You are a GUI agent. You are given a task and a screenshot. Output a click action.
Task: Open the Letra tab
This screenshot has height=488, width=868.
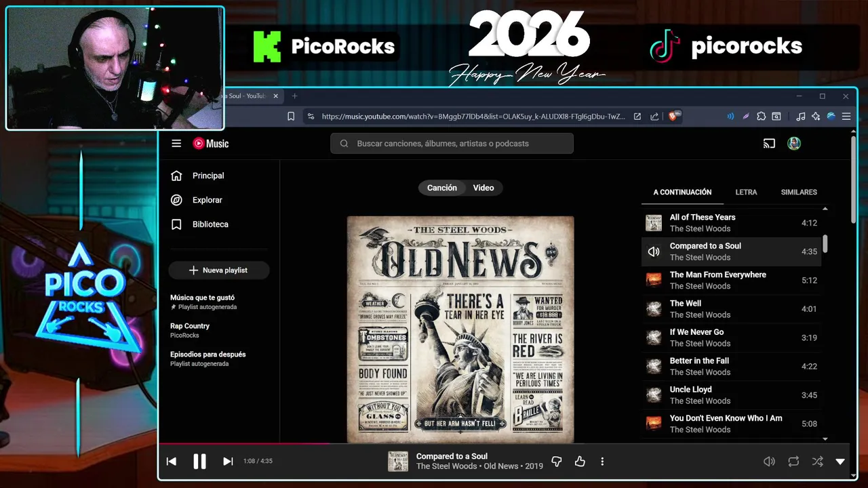pyautogui.click(x=746, y=192)
